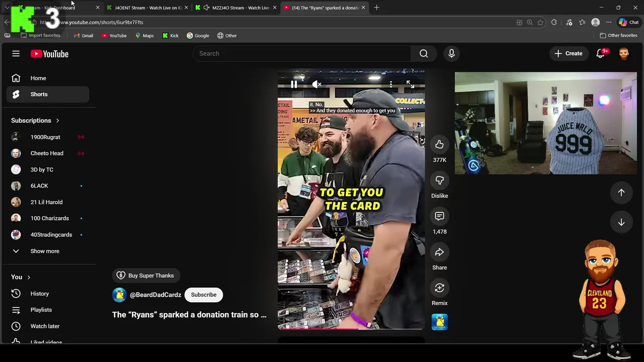Open the browser extensions puzzle icon

(x=554, y=22)
